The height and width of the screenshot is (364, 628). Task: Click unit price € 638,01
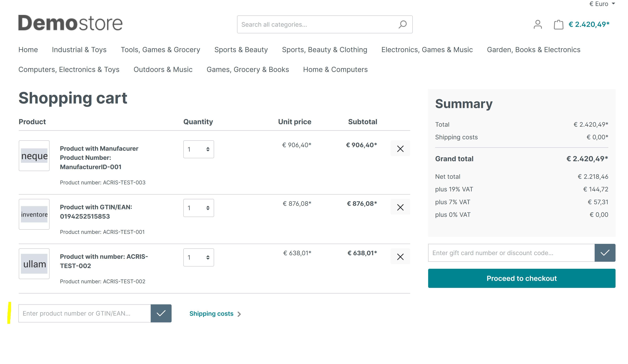tap(297, 253)
